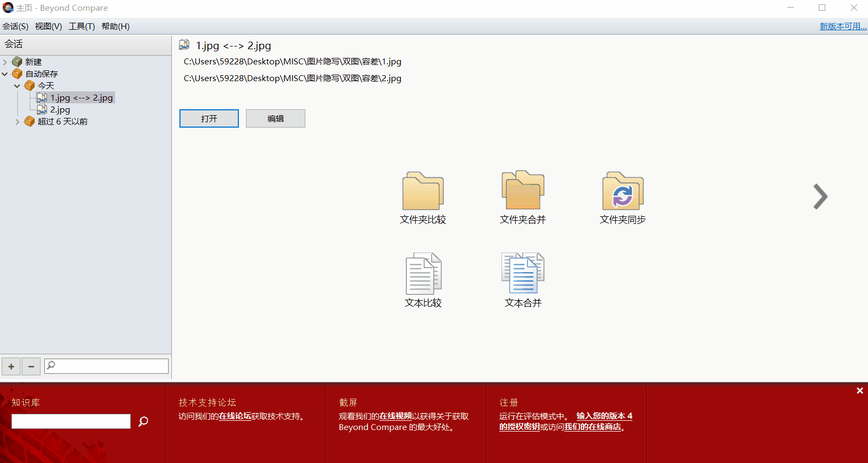868x463 pixels.
Task: Select the 超过 6 天以前 folder label
Action: [x=63, y=122]
